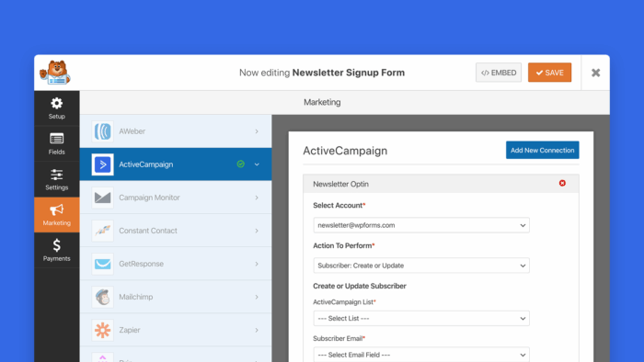This screenshot has width=644, height=362.
Task: Open the Settings sliders panel
Action: coord(57,179)
